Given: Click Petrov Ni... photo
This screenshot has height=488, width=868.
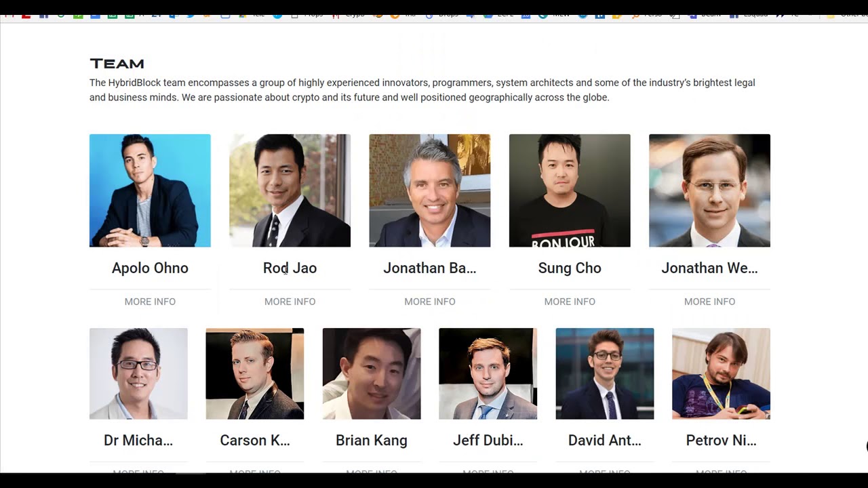Looking at the screenshot, I should click(722, 373).
